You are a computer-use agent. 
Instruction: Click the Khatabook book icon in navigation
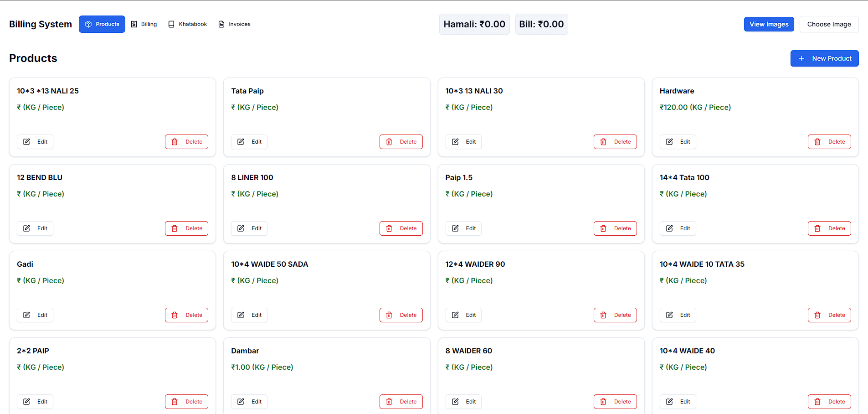click(x=171, y=24)
